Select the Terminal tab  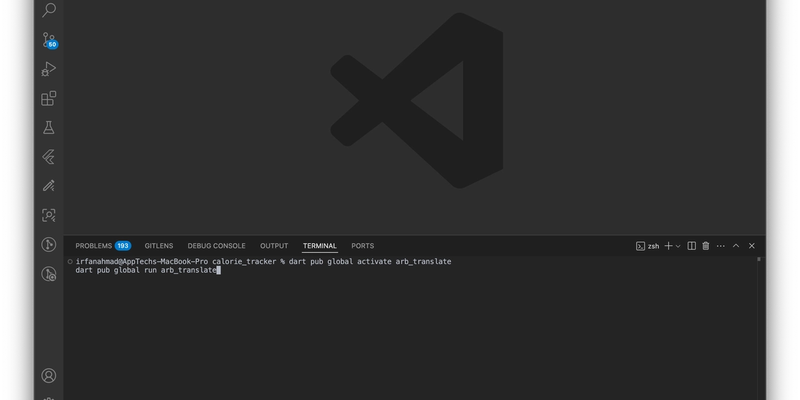(320, 246)
